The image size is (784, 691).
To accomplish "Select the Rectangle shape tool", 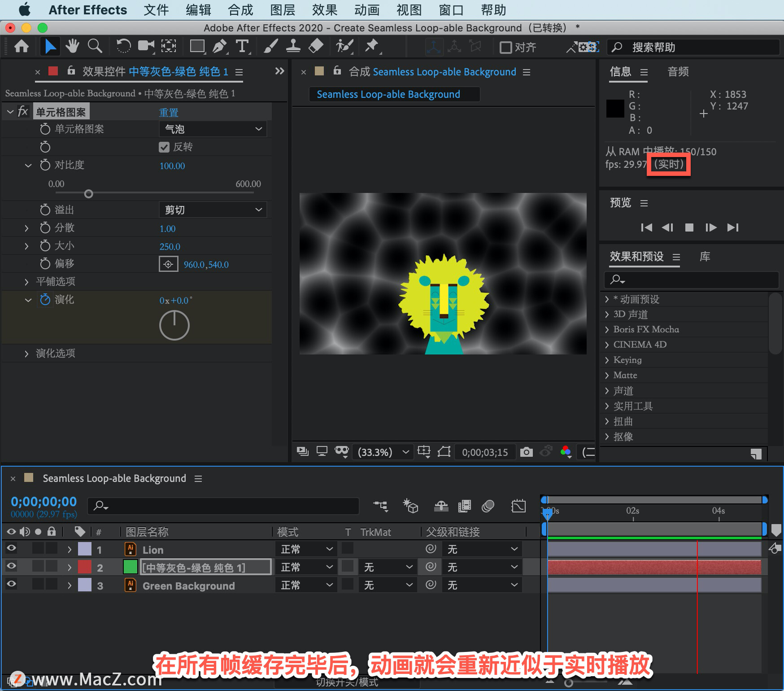I will point(197,46).
